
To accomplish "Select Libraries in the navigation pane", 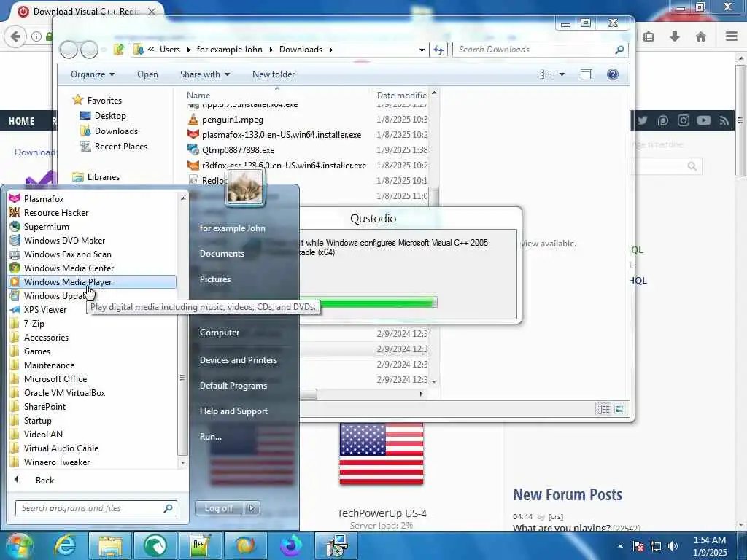I will (103, 177).
